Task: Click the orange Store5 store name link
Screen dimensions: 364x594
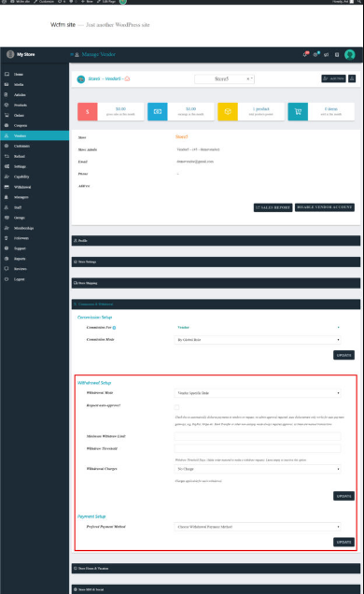Action: pos(182,136)
